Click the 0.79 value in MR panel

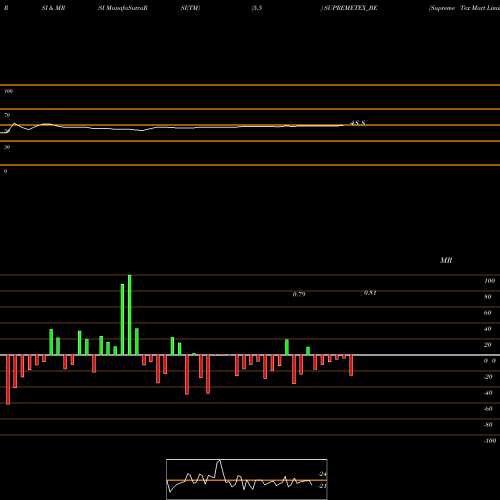click(x=299, y=294)
